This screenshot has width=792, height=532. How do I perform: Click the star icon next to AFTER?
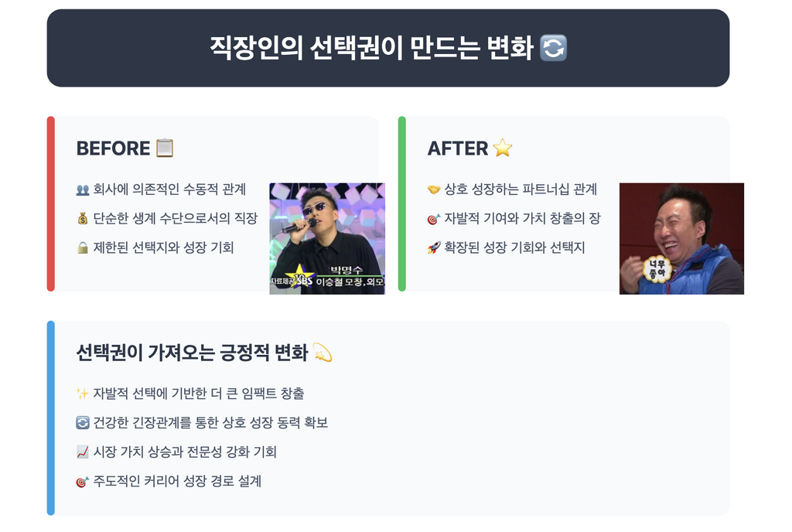(x=502, y=148)
